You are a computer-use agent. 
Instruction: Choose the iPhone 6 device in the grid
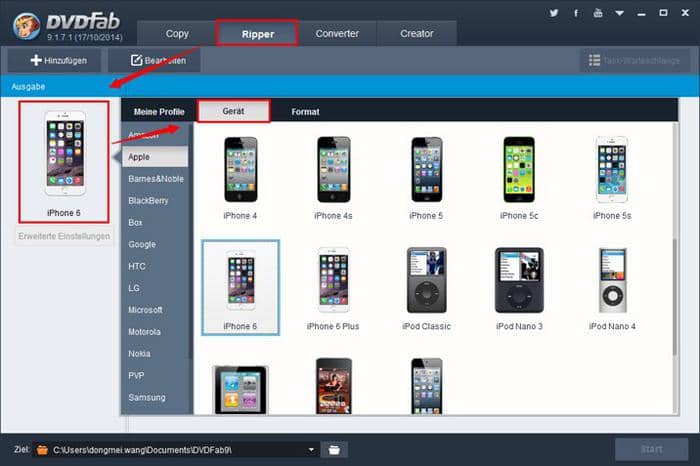[x=241, y=287]
